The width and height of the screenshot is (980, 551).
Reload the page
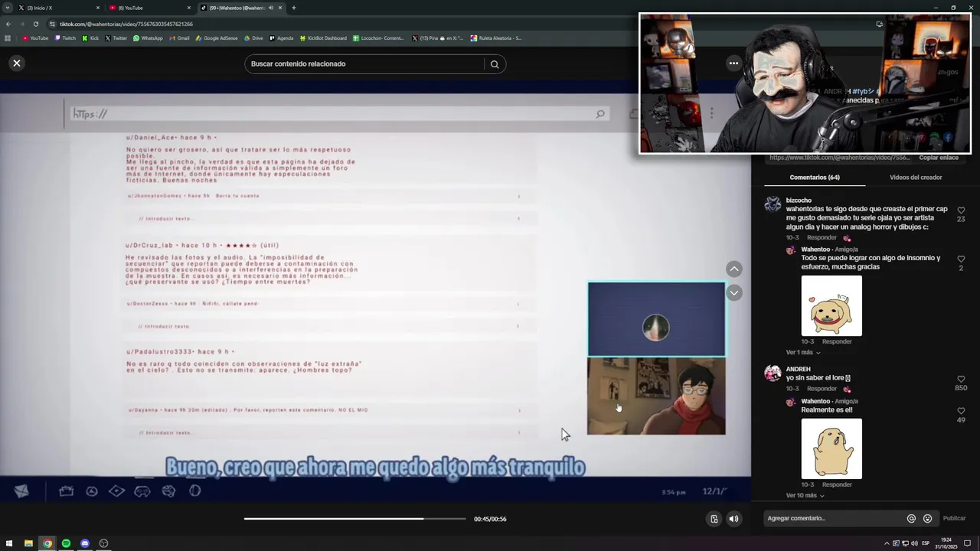[x=35, y=24]
